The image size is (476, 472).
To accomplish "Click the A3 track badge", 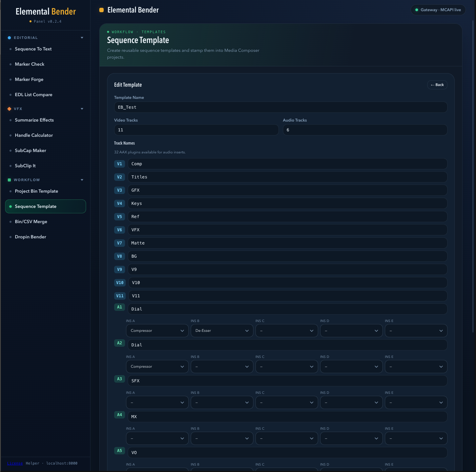I will [x=120, y=379].
